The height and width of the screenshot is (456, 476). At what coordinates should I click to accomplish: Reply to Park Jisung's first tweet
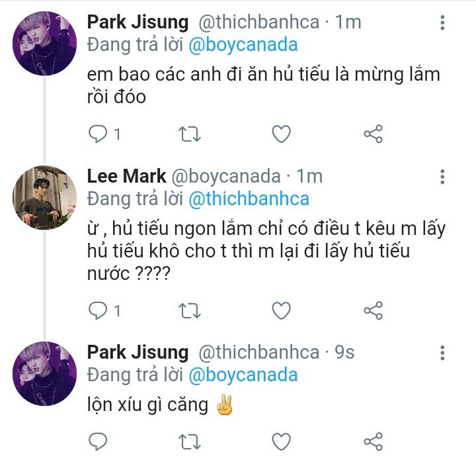coord(98,134)
